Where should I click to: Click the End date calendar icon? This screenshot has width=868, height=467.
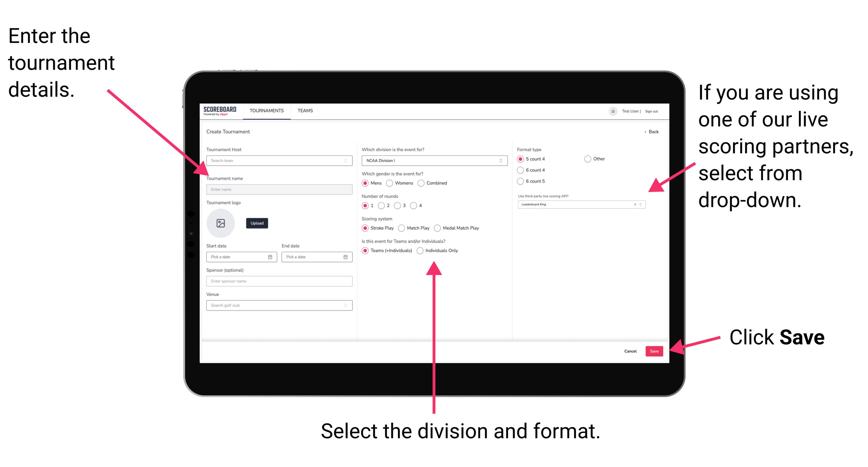click(x=346, y=258)
